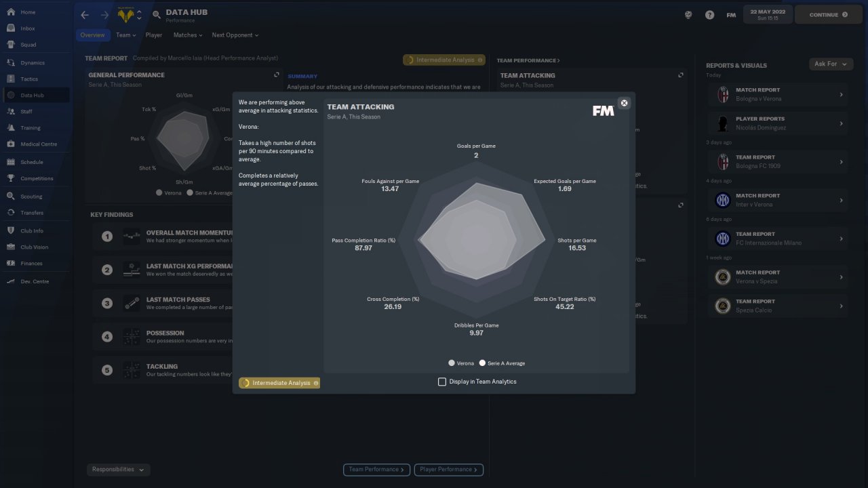868x488 pixels.
Task: Open the Matches dropdown tab
Action: [188, 35]
